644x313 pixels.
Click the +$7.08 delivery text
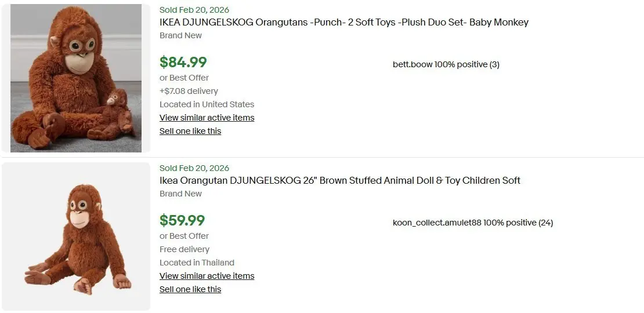189,91
